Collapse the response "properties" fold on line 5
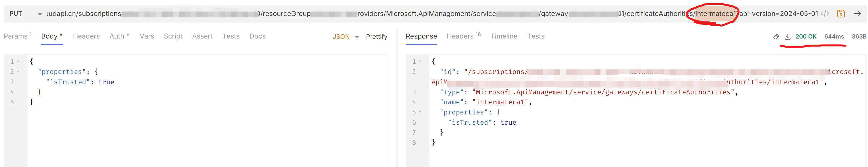 (x=420, y=112)
